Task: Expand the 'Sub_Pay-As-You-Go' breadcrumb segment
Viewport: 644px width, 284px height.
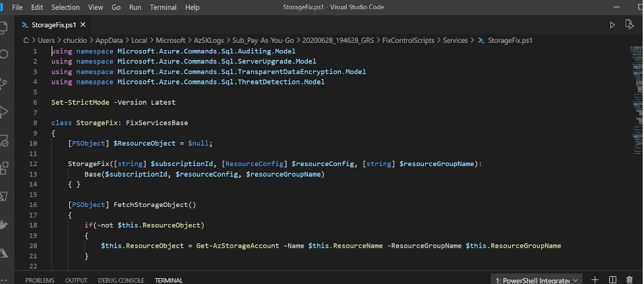Action: pyautogui.click(x=263, y=40)
